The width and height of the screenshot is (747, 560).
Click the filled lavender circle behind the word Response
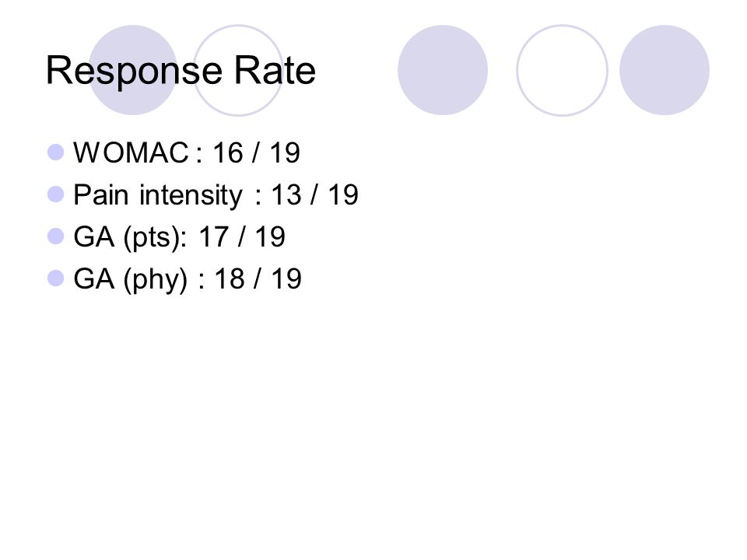coord(133,70)
